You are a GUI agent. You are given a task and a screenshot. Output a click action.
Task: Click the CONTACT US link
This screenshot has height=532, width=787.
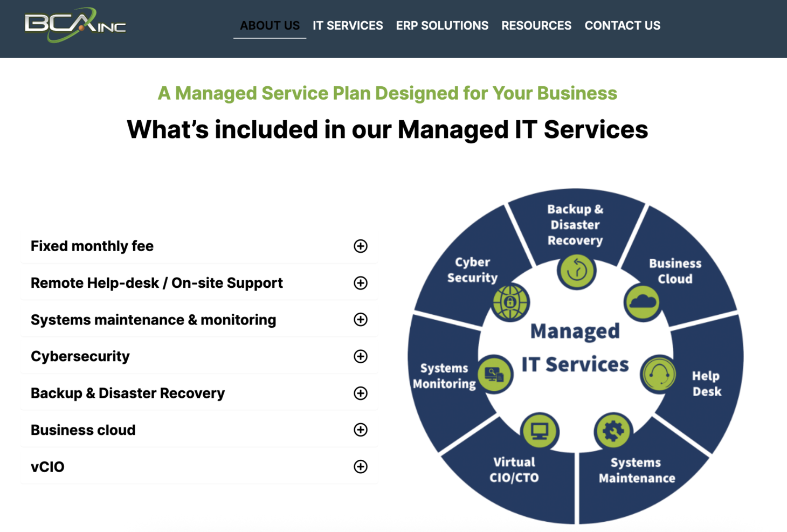(622, 25)
